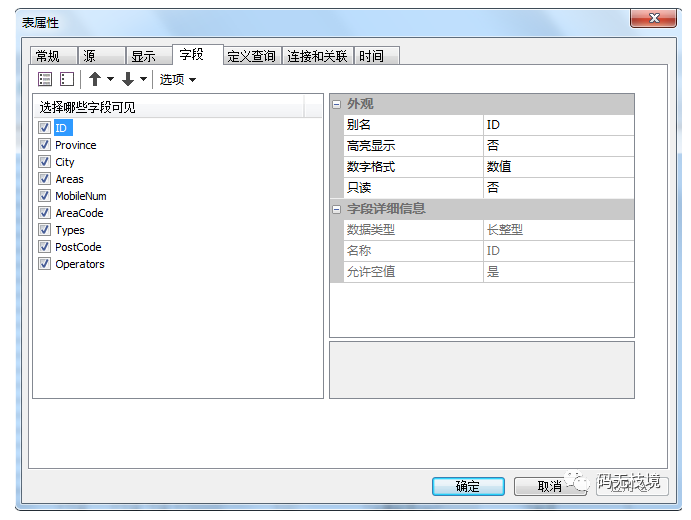This screenshot has height=520, width=691.
Task: Turn all fields off icon
Action: [x=67, y=79]
